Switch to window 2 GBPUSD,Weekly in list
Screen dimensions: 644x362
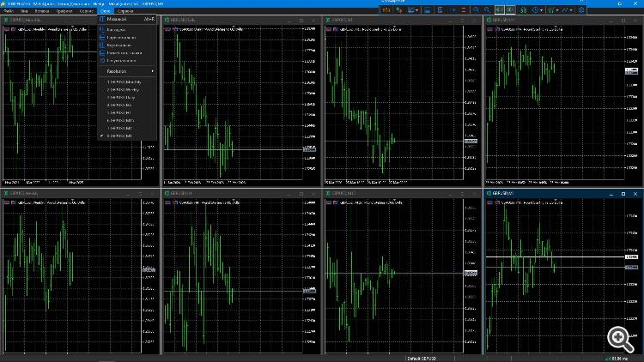(x=127, y=89)
